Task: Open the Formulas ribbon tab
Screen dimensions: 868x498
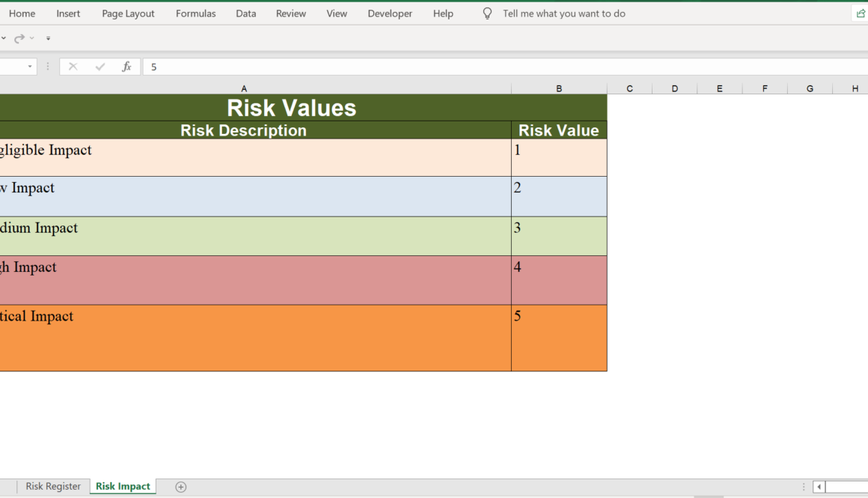Action: point(195,13)
